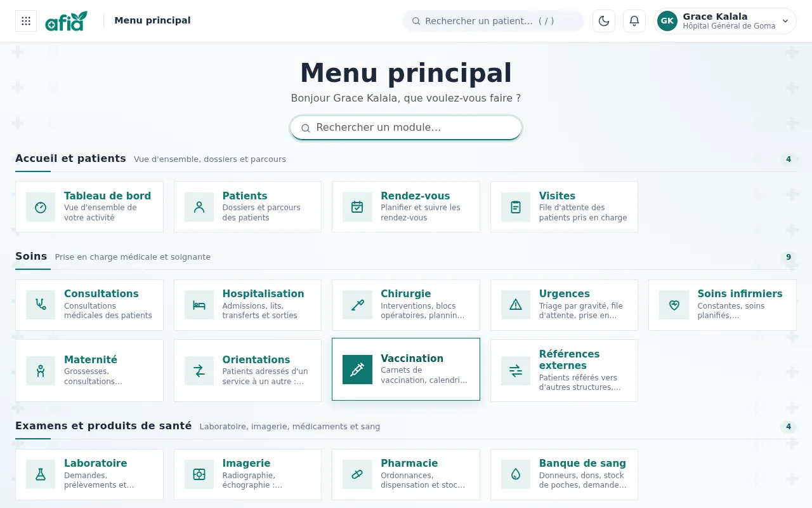Click the Rechercher un module search box
Viewport: 812px width, 508px height.
(x=406, y=128)
